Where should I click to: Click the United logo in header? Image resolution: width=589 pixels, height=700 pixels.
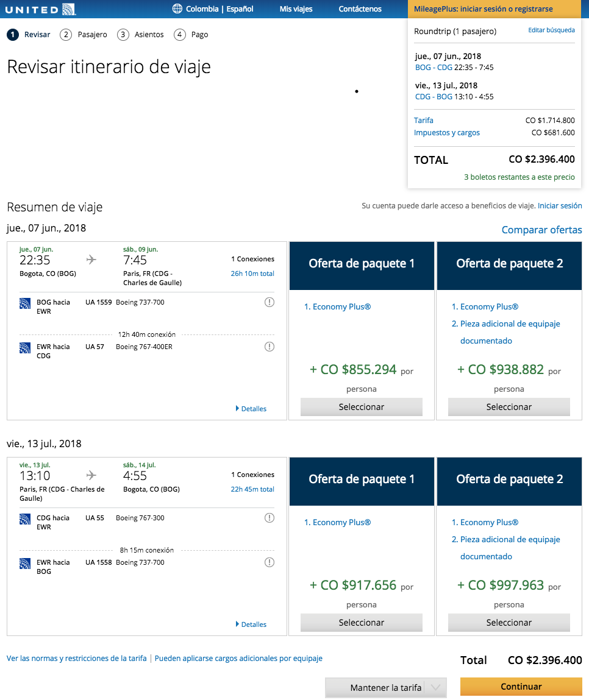click(41, 9)
